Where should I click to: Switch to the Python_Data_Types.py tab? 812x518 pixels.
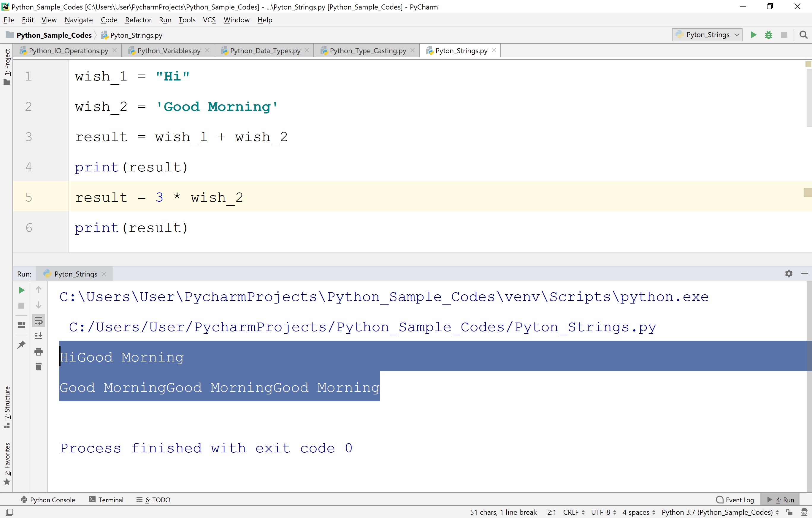pos(265,50)
